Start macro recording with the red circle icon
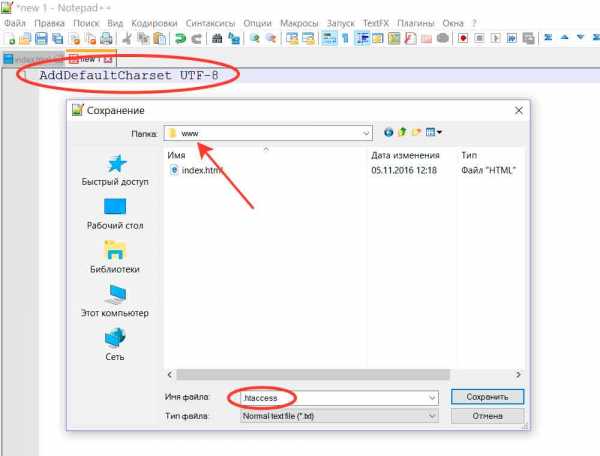Viewport: 600px width, 456px height. (463, 38)
